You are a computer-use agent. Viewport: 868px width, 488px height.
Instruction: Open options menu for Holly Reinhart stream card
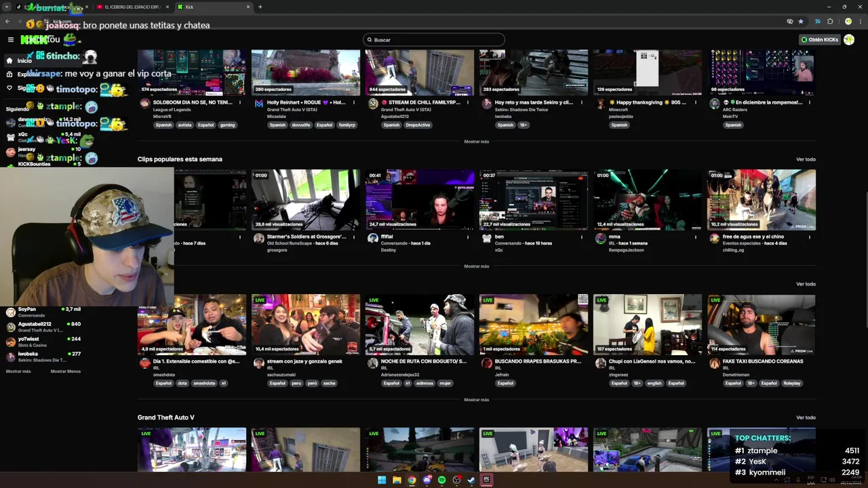(x=353, y=102)
